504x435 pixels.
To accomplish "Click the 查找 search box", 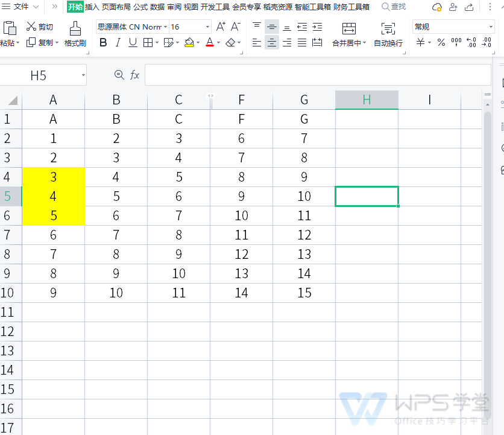I will tap(394, 7).
